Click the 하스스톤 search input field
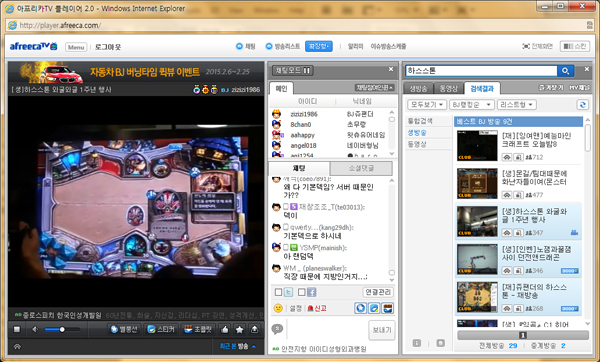The width and height of the screenshot is (600, 362). (x=481, y=71)
